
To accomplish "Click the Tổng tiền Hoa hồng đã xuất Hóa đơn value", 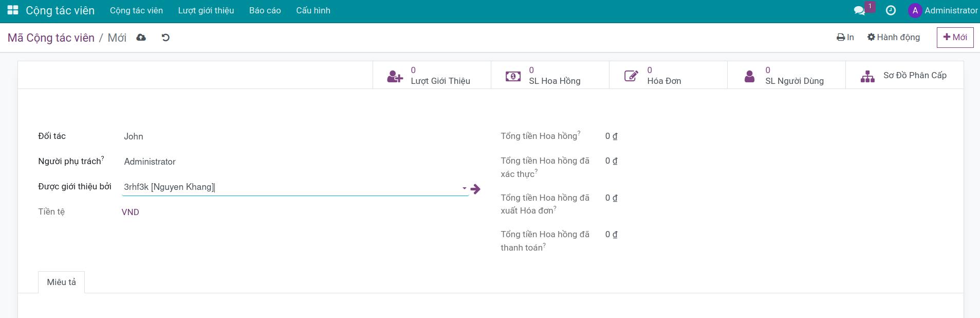I will click(611, 198).
